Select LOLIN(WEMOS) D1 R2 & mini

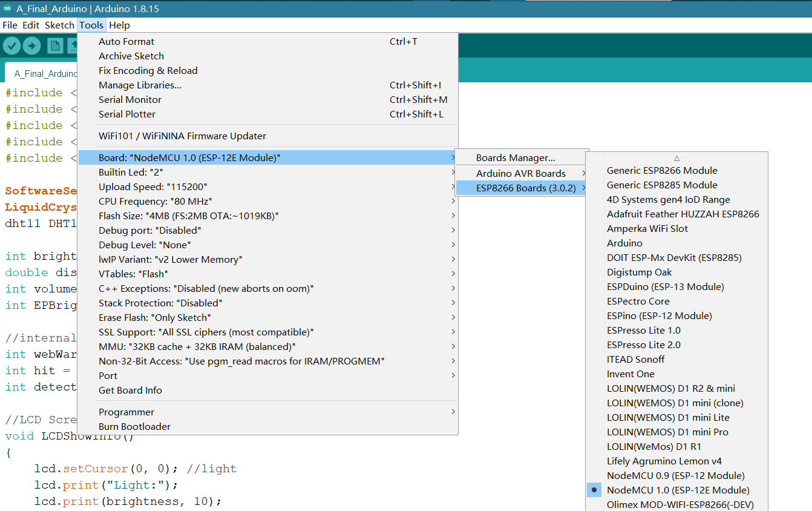(677, 389)
